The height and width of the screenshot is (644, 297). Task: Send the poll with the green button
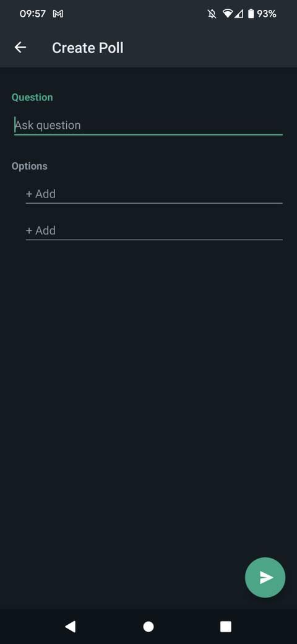coord(265,577)
